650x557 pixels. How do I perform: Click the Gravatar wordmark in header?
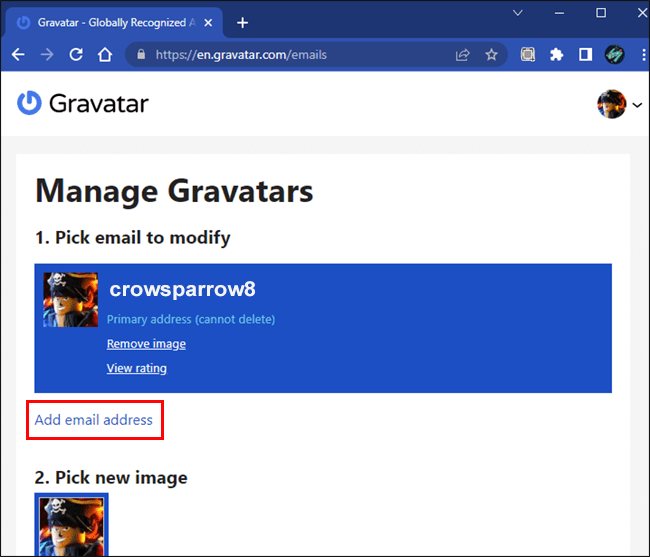(99, 103)
